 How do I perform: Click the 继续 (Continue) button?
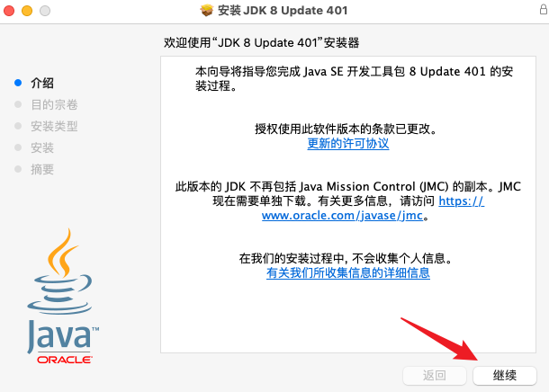click(x=505, y=375)
